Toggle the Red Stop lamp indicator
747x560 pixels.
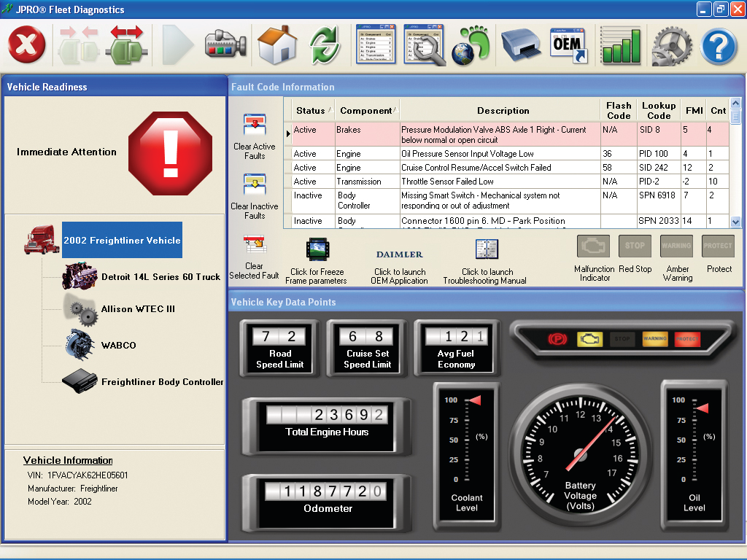point(635,246)
